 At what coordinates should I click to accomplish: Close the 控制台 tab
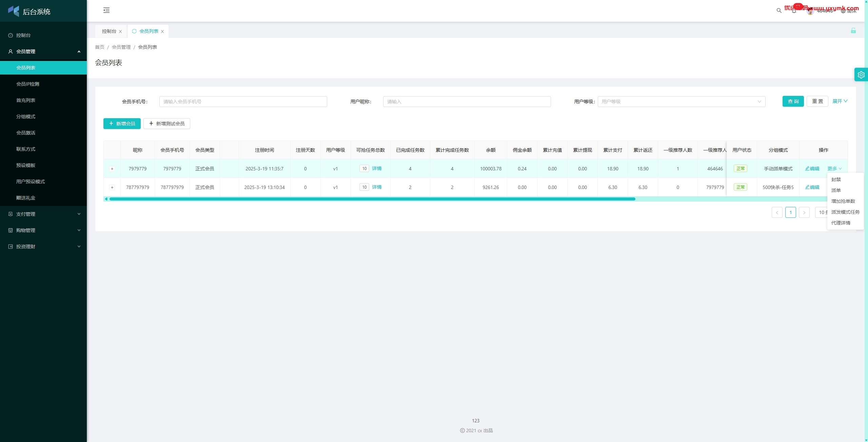[120, 31]
